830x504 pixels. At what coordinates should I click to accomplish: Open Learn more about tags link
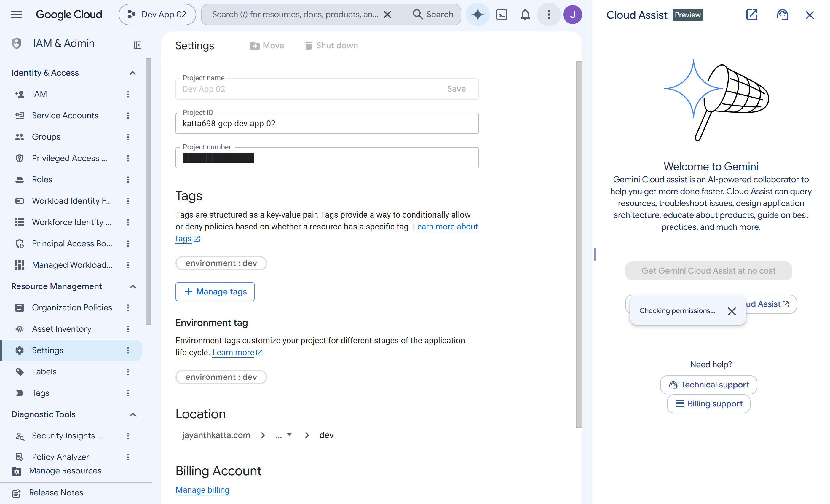pyautogui.click(x=445, y=227)
